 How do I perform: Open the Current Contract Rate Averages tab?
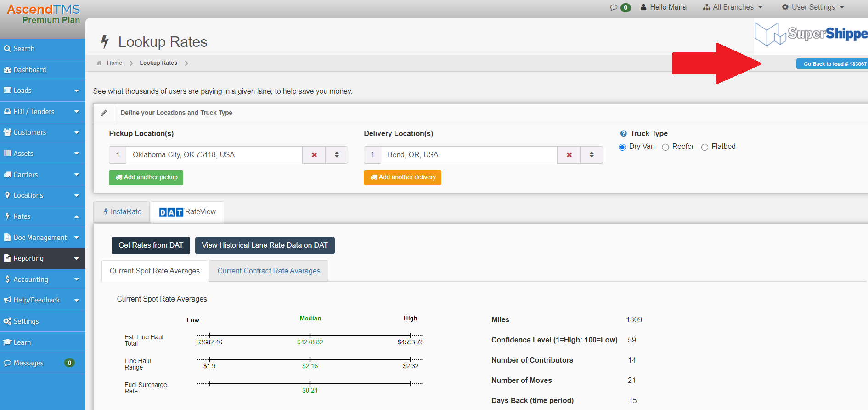[x=269, y=271]
